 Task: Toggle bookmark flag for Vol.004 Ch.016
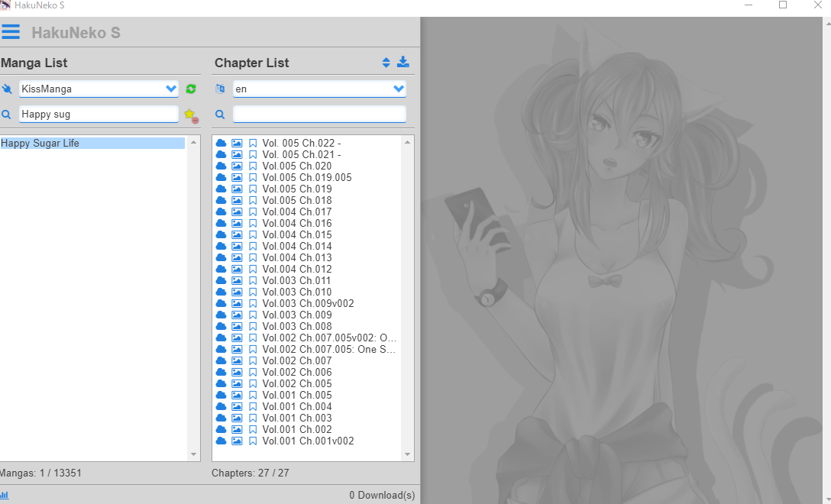[253, 224]
